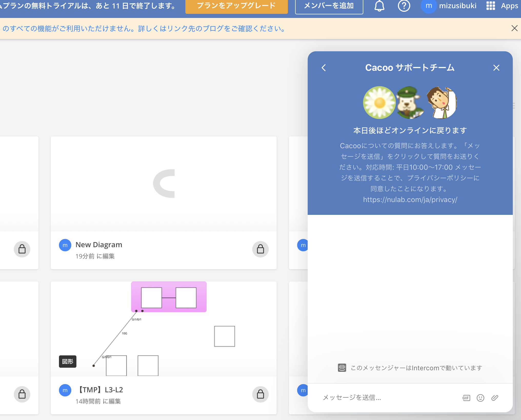Open the New Diagram thumbnail
The image size is (521, 420).
click(x=164, y=184)
